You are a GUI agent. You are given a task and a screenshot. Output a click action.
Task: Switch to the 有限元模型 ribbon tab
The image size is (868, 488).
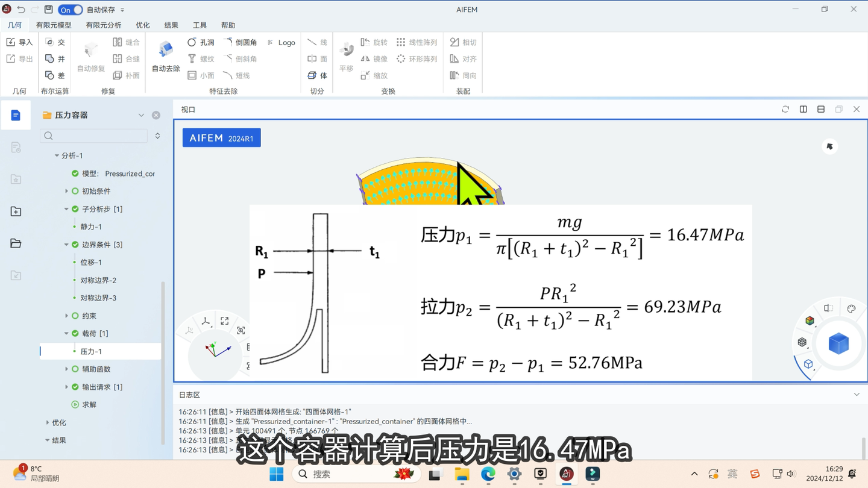coord(54,25)
